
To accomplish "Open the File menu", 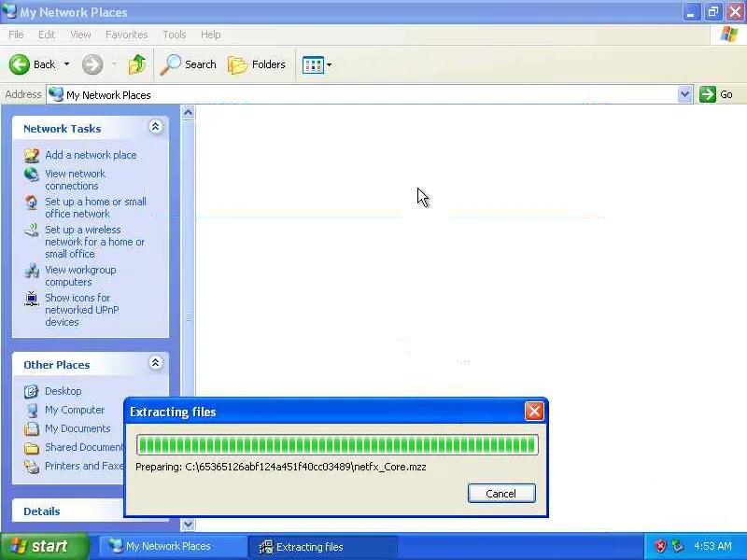I will point(16,35).
